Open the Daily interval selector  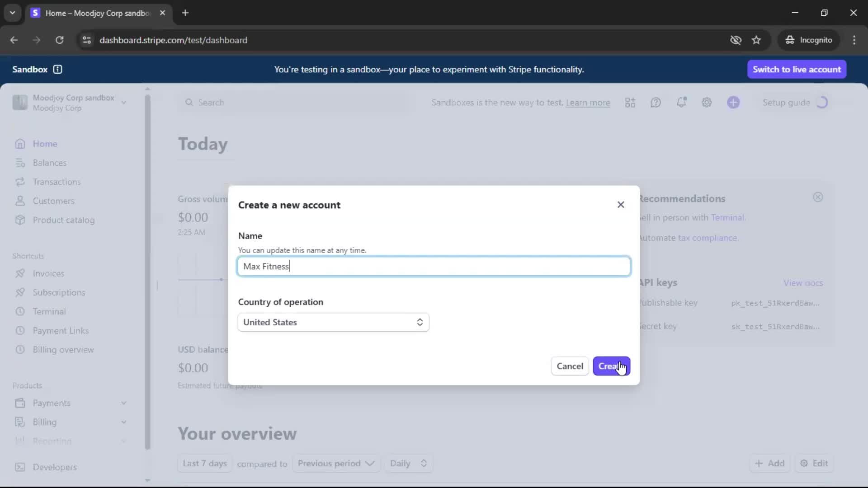[x=408, y=463]
